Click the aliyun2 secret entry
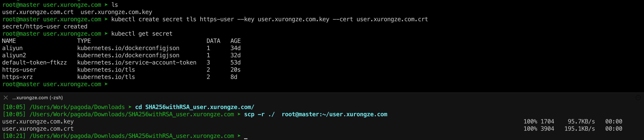 [x=14, y=55]
